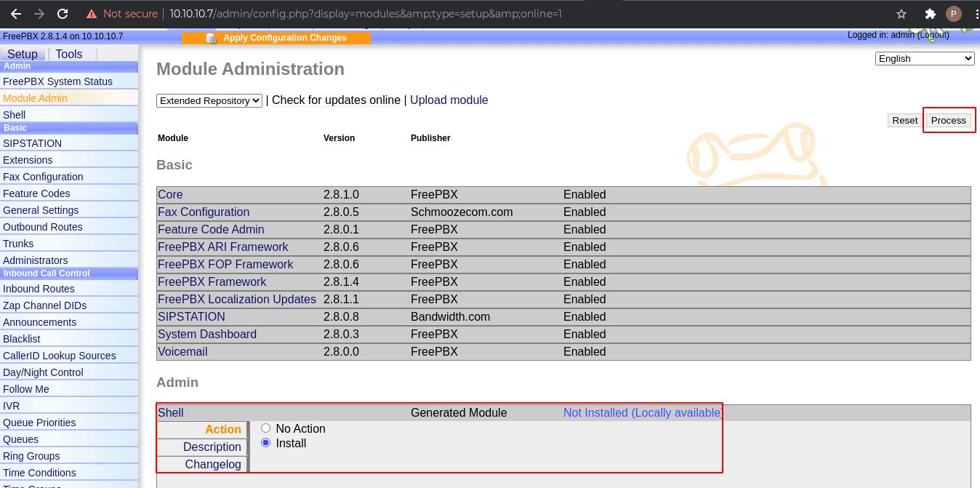The image size is (980, 488).
Task: Select the No Action radio button
Action: (265, 428)
